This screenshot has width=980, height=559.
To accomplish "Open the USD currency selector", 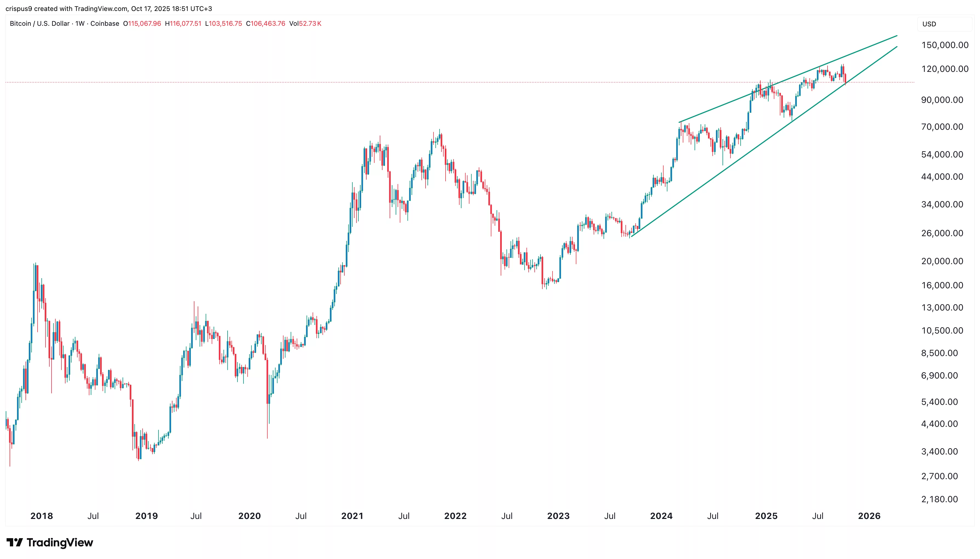I will pos(929,24).
